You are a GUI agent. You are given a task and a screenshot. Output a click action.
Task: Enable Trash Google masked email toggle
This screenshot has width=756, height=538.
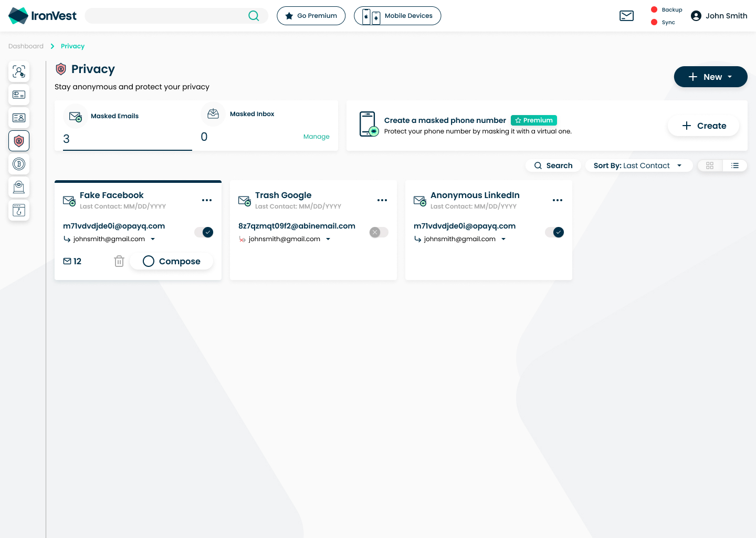pos(379,232)
